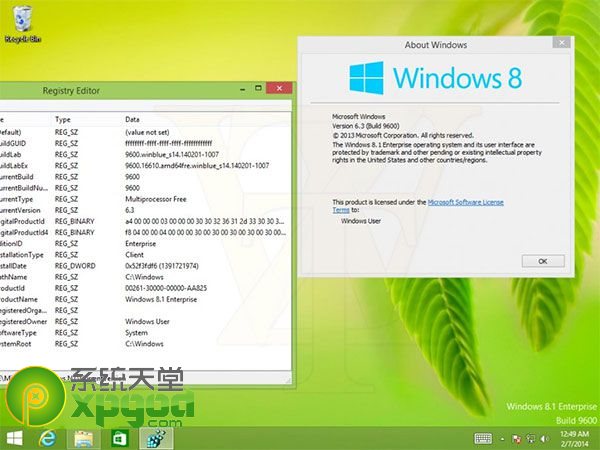The height and width of the screenshot is (450, 600).
Task: Open the Recycle Bin desktop icon
Action: point(22,23)
